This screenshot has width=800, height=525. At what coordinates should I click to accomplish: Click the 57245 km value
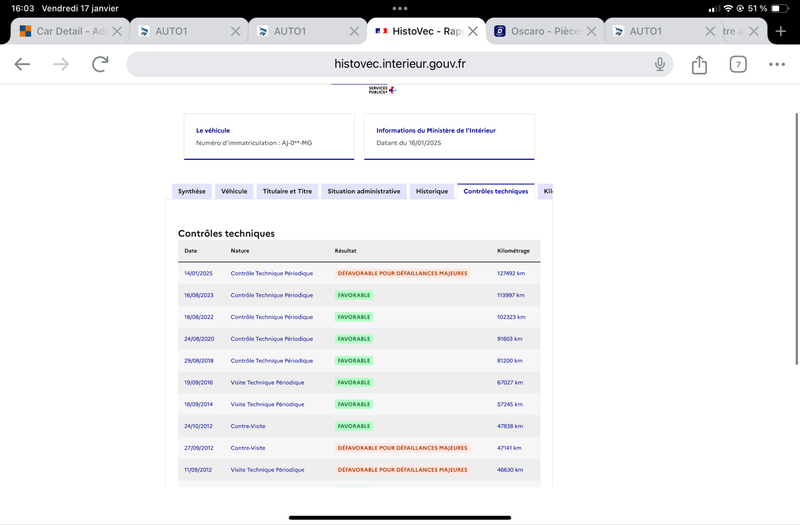tap(510, 405)
